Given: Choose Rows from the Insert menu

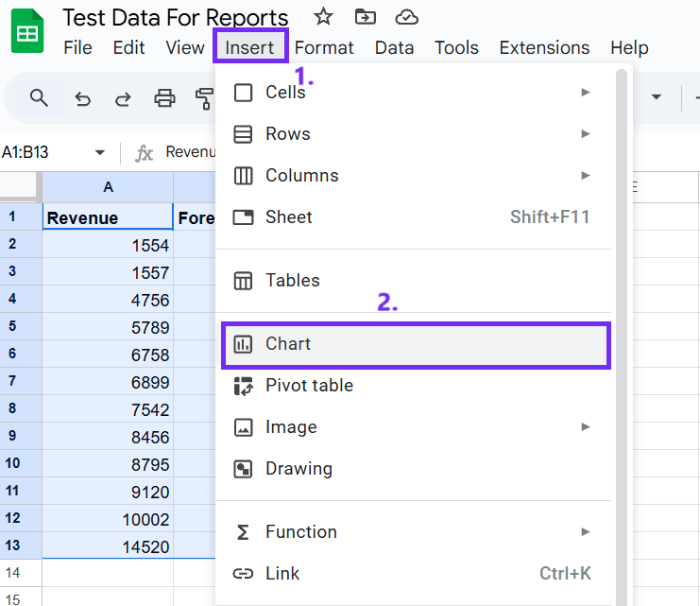Looking at the screenshot, I should pos(414,134).
